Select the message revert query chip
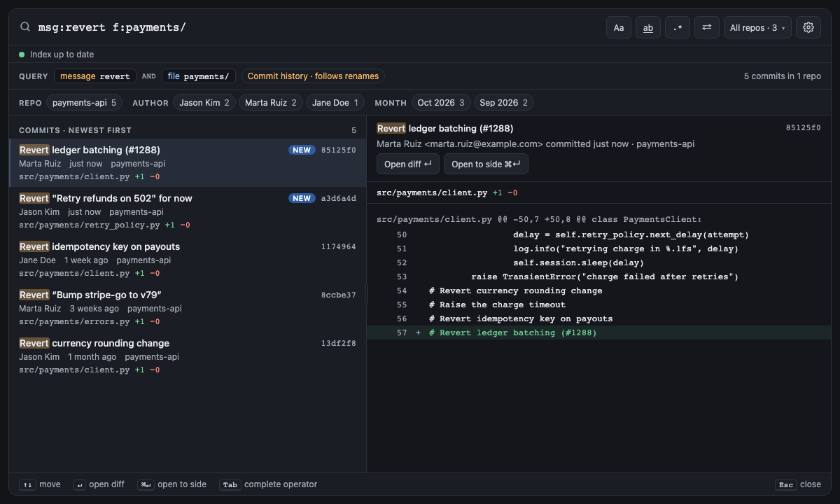 95,76
